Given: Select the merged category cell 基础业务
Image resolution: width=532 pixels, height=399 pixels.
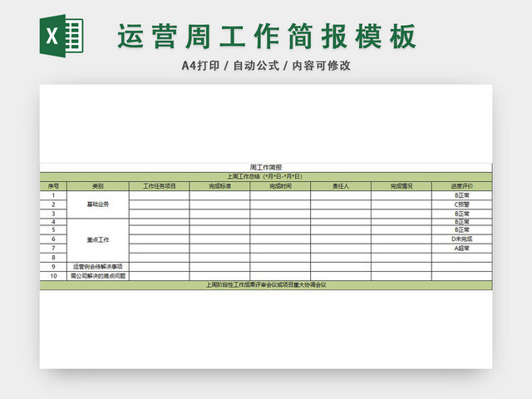Looking at the screenshot, I should point(98,204).
